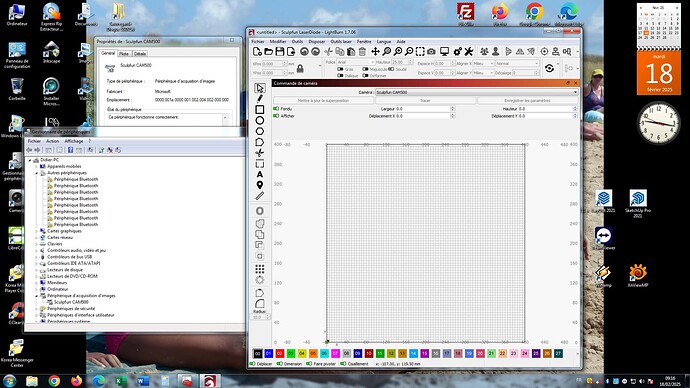Screen dimensions: 690x388
Task: Toggle the Fondu switch in camera panel
Action: 276,109
